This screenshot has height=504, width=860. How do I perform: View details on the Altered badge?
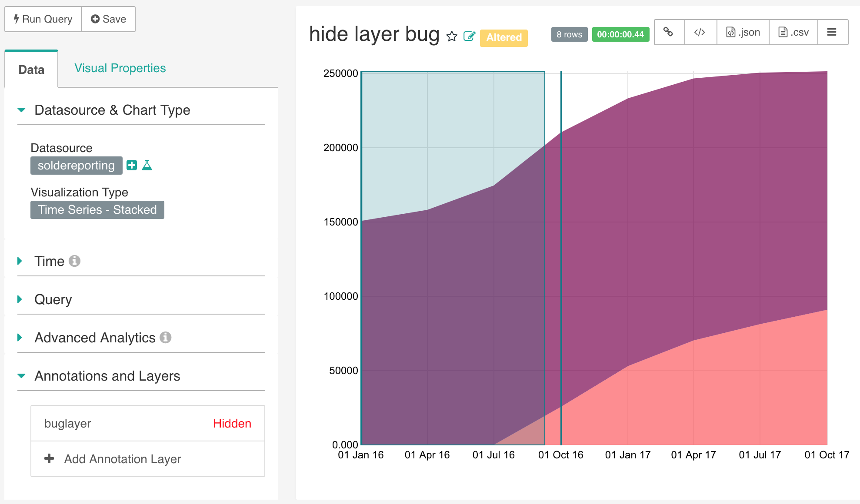pos(503,37)
